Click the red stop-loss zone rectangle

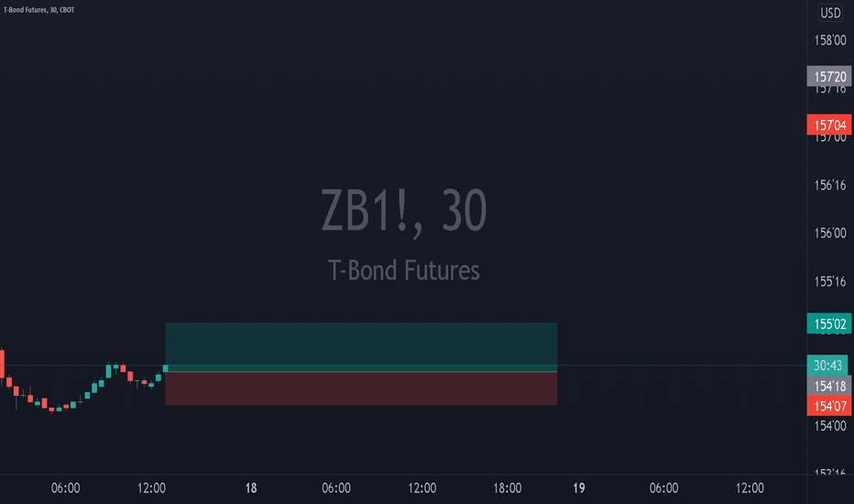[361, 389]
